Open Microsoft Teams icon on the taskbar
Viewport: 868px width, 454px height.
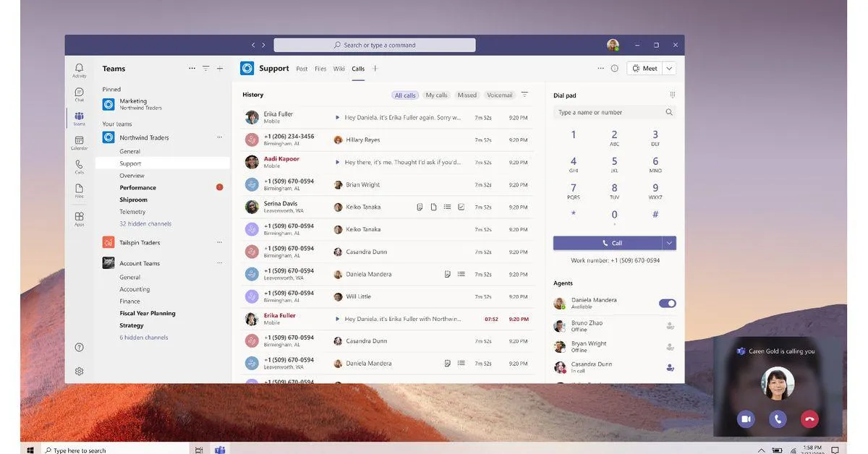click(x=220, y=450)
